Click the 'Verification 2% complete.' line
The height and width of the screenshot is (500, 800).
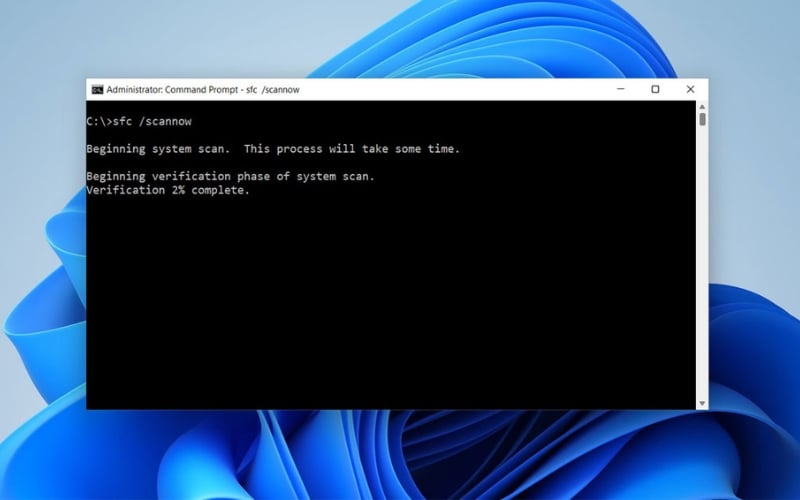pyautogui.click(x=168, y=190)
